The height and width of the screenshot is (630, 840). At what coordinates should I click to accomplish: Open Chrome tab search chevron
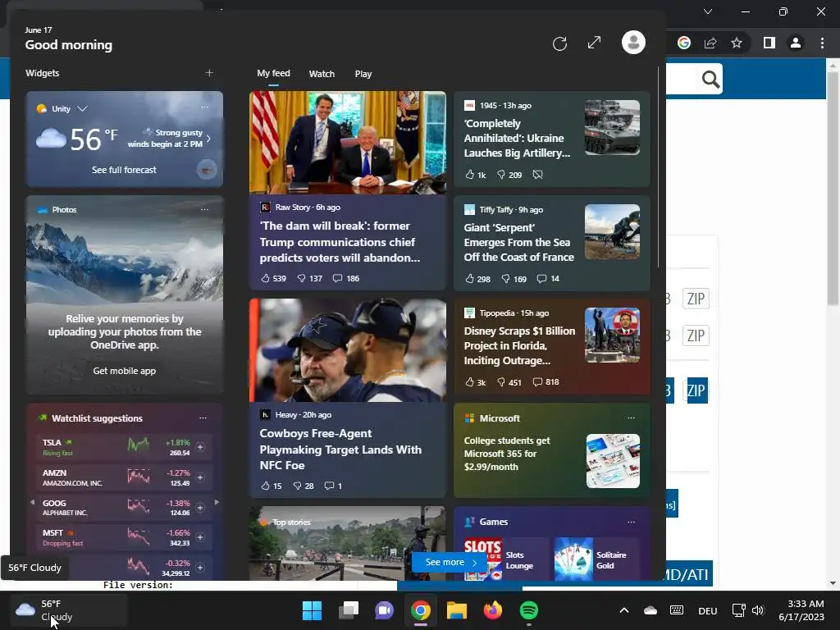708,11
